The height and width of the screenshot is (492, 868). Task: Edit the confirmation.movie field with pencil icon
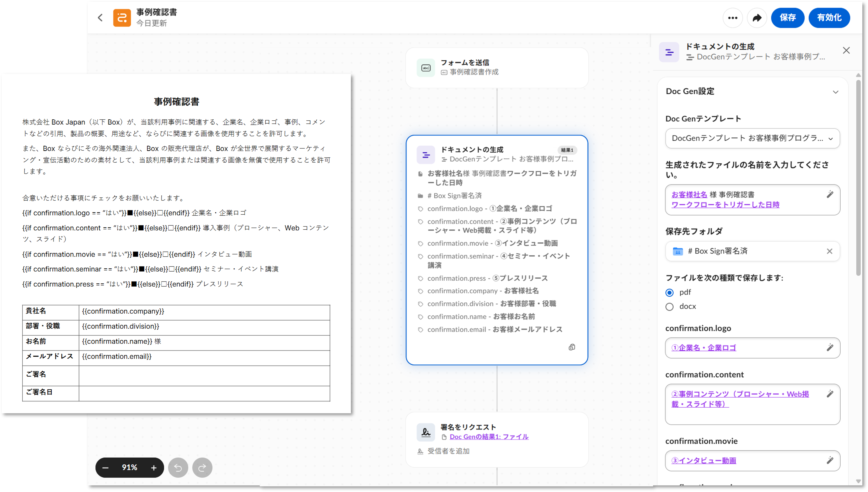[x=830, y=460]
